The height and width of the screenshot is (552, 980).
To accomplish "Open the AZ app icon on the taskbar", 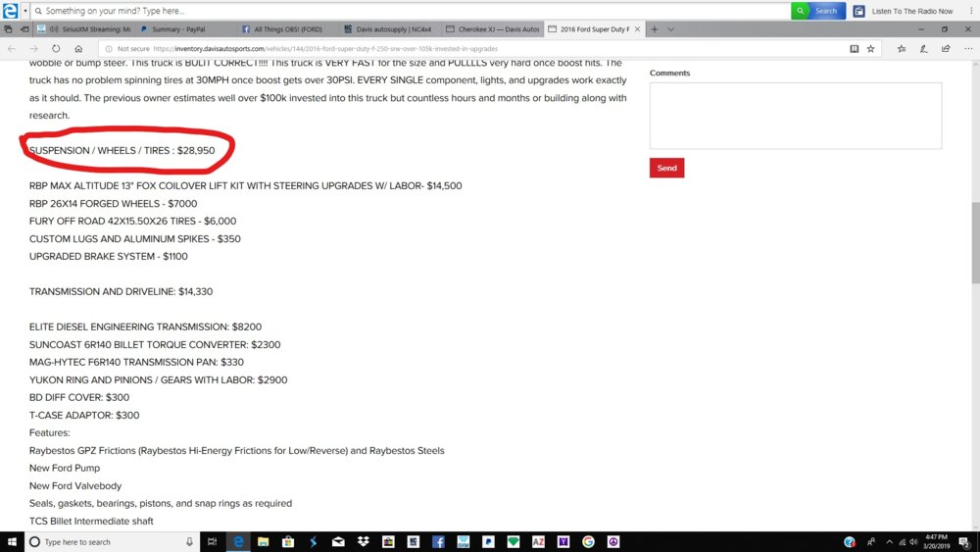I will click(x=538, y=542).
